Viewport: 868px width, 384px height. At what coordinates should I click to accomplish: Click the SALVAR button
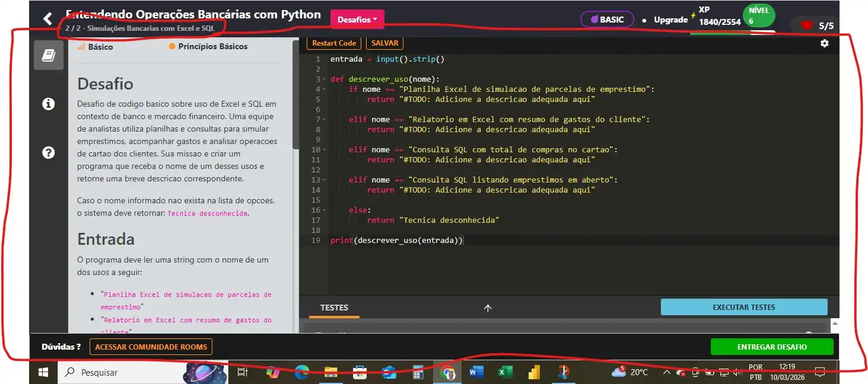coord(384,43)
